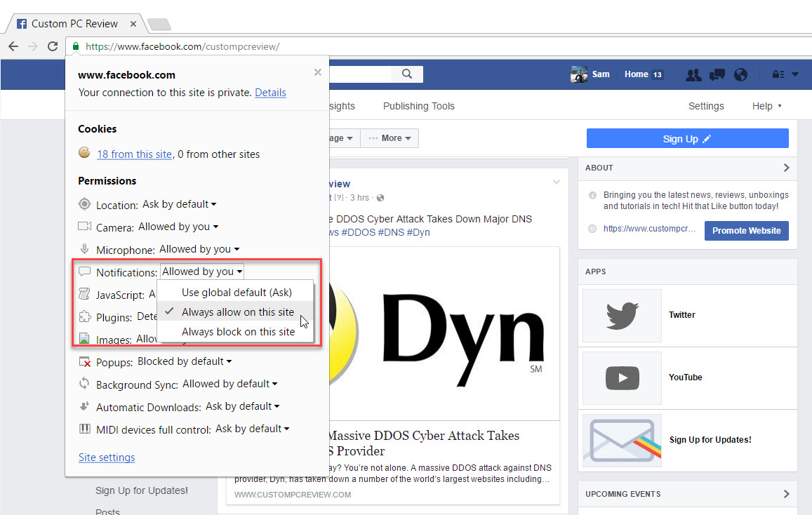Choose 'Always block on this site'
Image resolution: width=812 pixels, height=515 pixels.
click(236, 331)
